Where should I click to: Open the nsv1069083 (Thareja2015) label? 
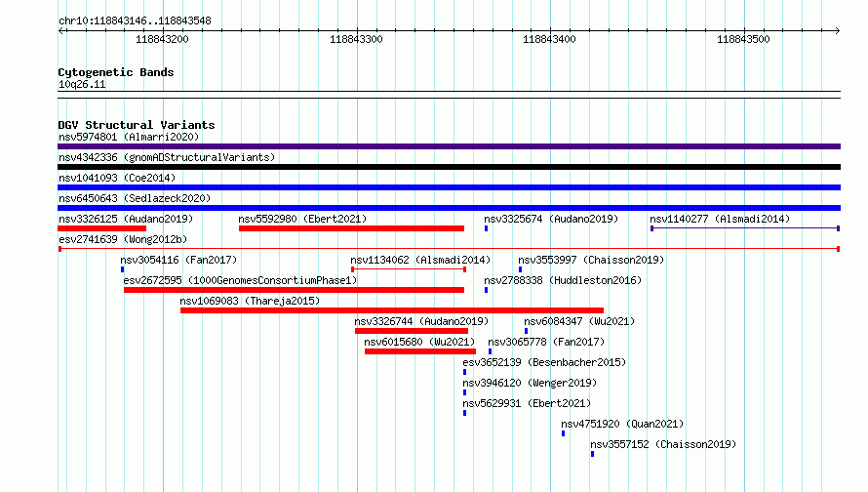click(250, 301)
